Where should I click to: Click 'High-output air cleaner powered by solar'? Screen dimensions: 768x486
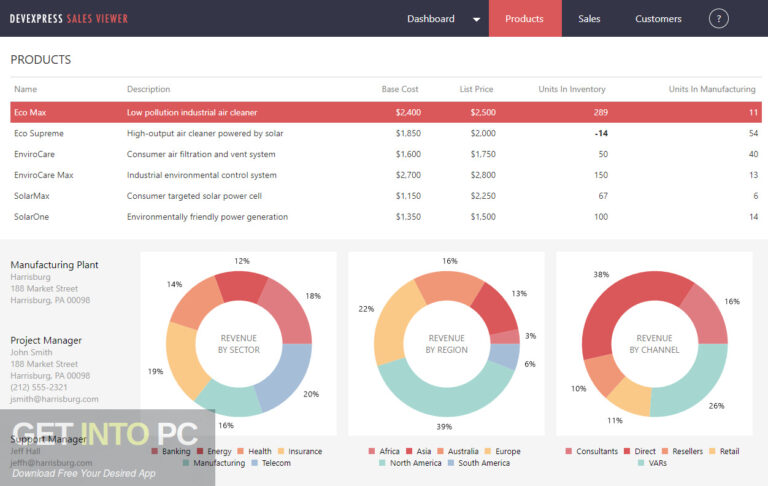tap(205, 133)
